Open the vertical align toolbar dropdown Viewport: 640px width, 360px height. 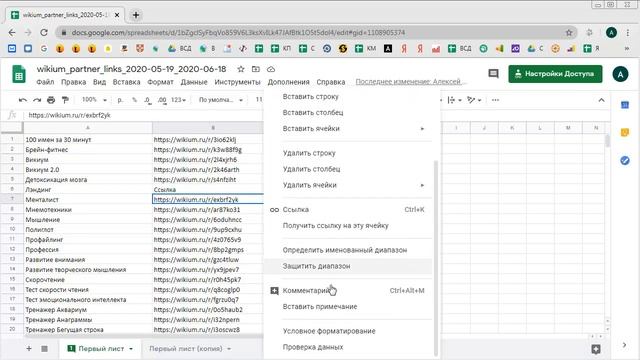(454, 100)
